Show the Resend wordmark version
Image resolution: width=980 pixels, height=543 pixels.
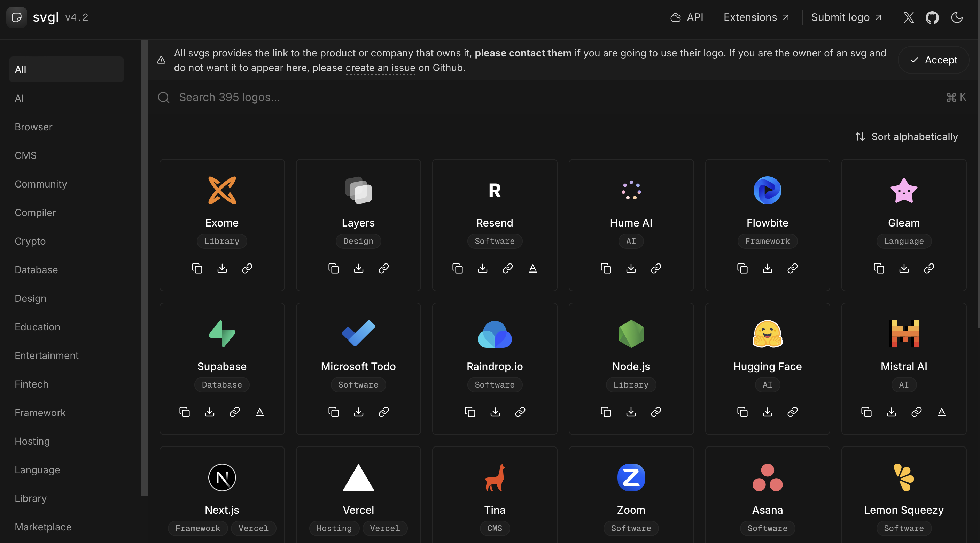(x=533, y=268)
